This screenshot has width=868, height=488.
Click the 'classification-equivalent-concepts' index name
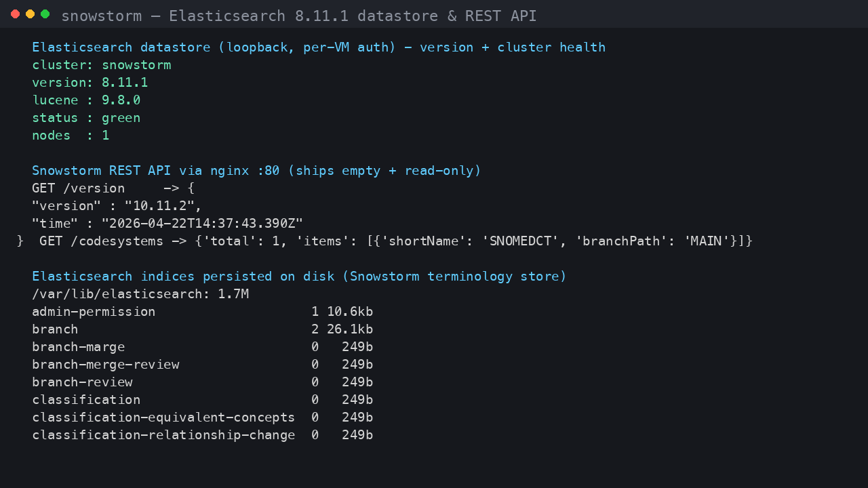coord(163,418)
